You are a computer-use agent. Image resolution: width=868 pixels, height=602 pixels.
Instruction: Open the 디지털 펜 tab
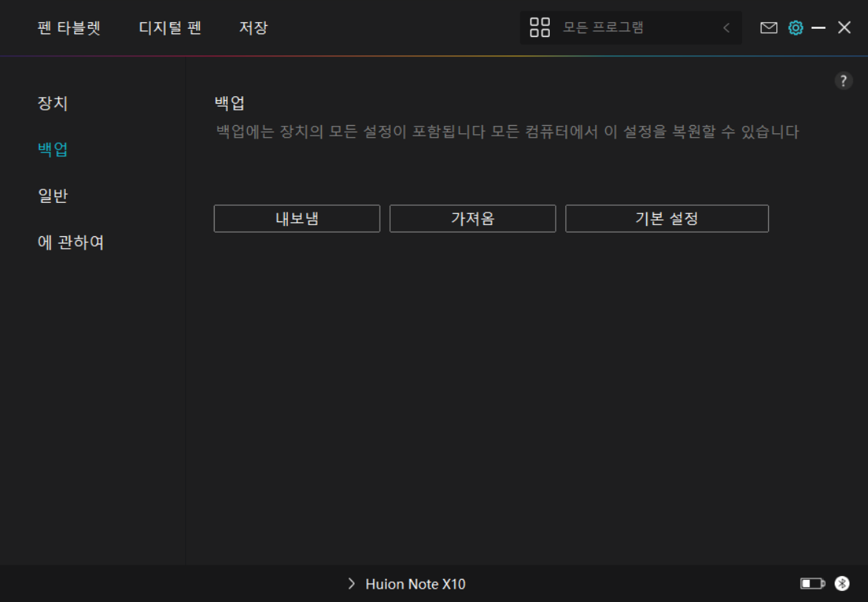click(x=170, y=28)
